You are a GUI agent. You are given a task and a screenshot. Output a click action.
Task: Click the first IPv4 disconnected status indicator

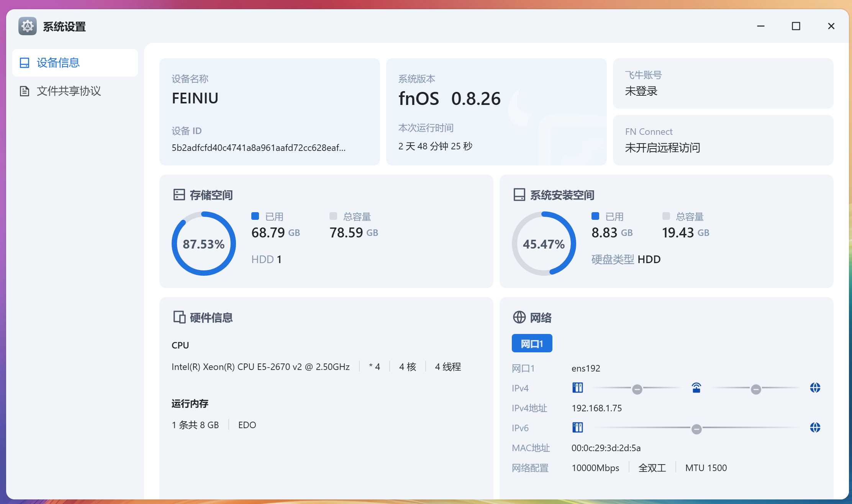click(637, 389)
